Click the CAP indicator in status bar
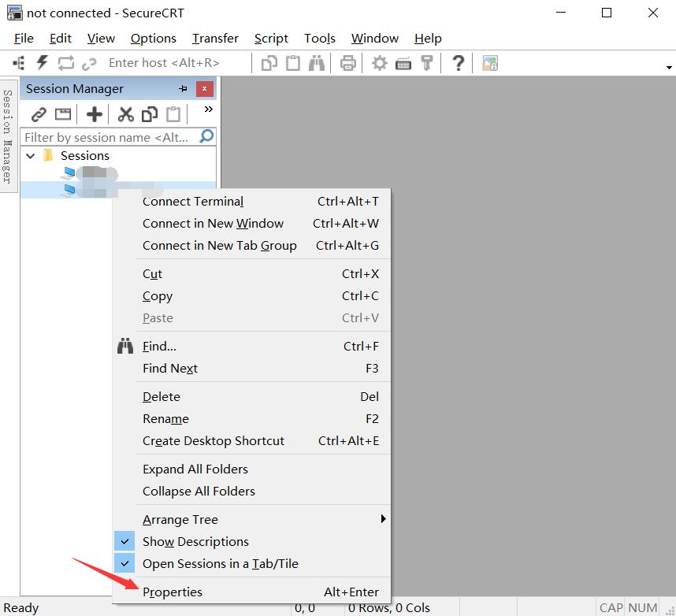The image size is (676, 616). [x=611, y=607]
